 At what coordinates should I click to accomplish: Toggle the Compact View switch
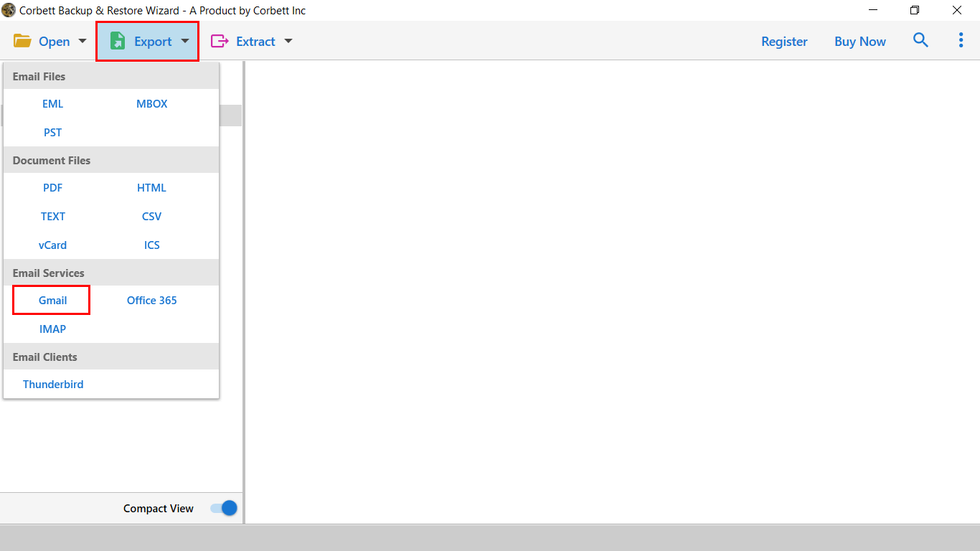(224, 508)
